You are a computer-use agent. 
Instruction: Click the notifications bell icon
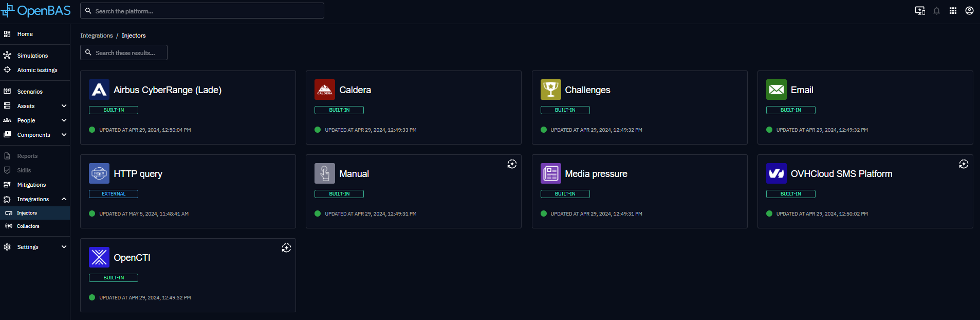pyautogui.click(x=936, y=11)
